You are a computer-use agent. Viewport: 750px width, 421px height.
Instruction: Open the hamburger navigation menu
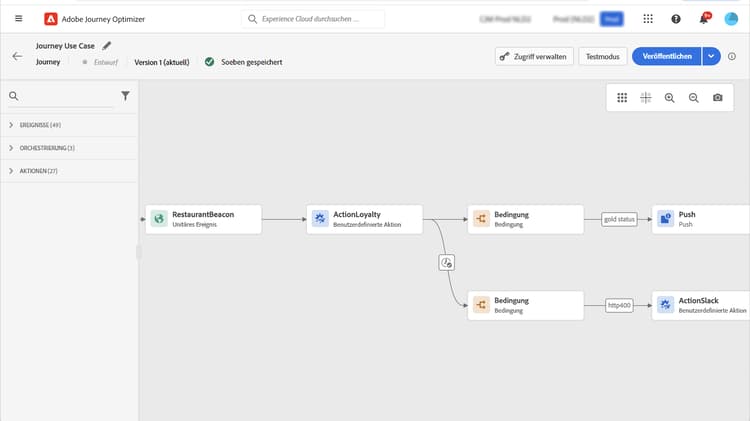click(x=18, y=19)
